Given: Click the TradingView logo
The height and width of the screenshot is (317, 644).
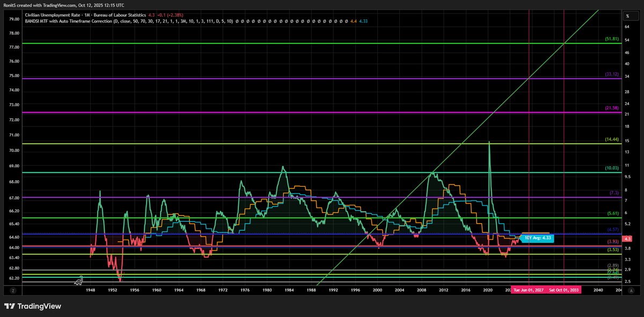Looking at the screenshot, I should click(x=33, y=306).
